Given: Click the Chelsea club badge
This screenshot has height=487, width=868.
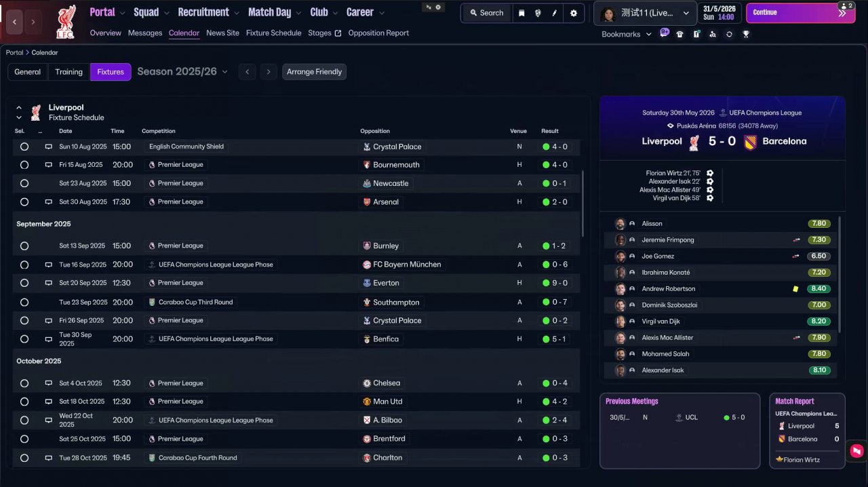Looking at the screenshot, I should coord(367,383).
